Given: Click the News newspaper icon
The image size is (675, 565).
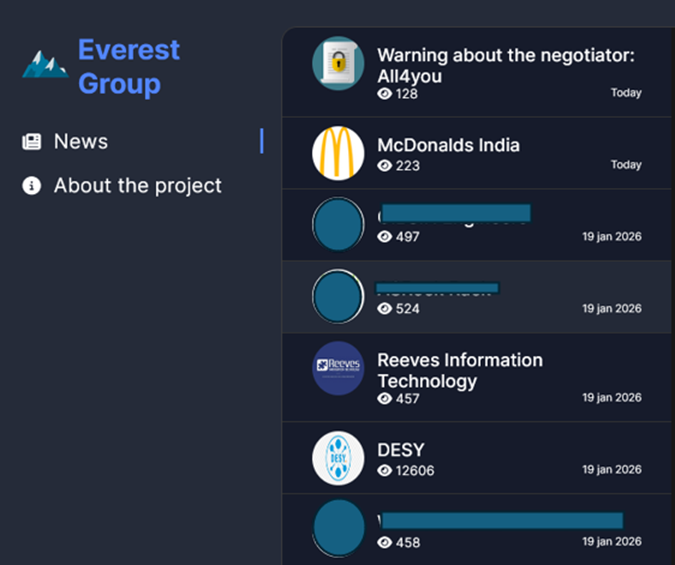Looking at the screenshot, I should tap(32, 142).
